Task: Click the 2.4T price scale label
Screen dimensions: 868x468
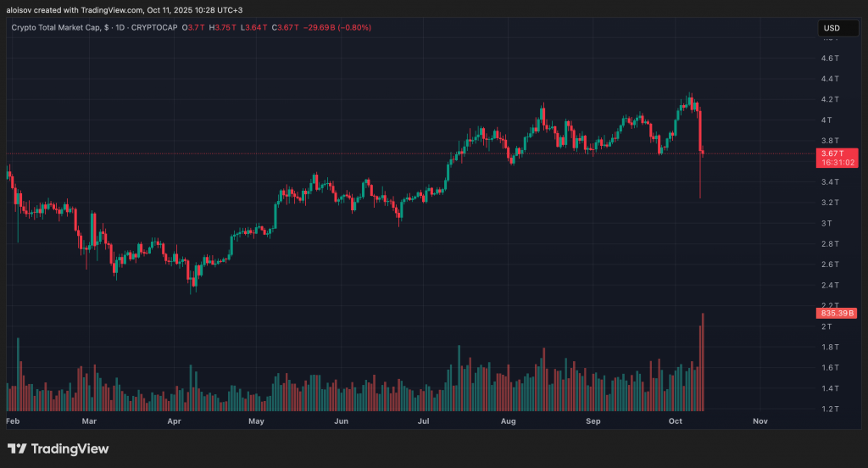Action: click(x=829, y=285)
